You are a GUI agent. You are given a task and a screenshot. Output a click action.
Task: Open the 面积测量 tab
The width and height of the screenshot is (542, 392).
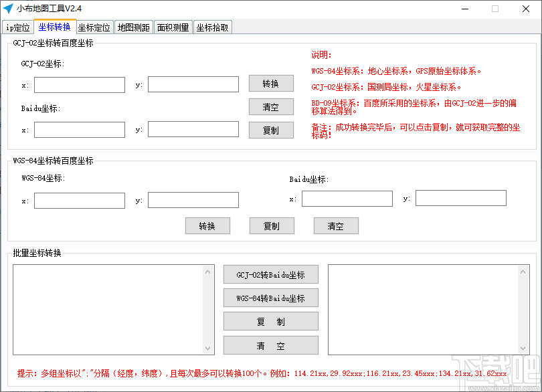pyautogui.click(x=173, y=27)
